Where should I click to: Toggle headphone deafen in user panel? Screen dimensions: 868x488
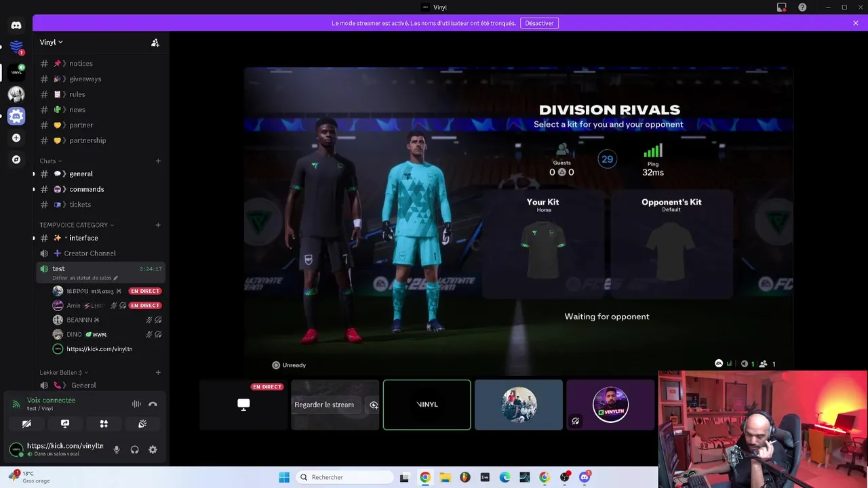[x=134, y=449]
